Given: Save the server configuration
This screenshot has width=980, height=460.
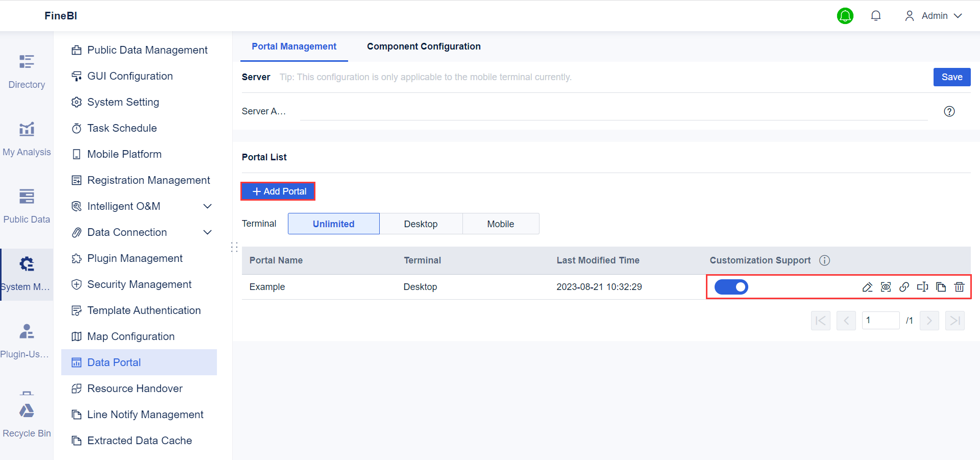Looking at the screenshot, I should (x=951, y=77).
